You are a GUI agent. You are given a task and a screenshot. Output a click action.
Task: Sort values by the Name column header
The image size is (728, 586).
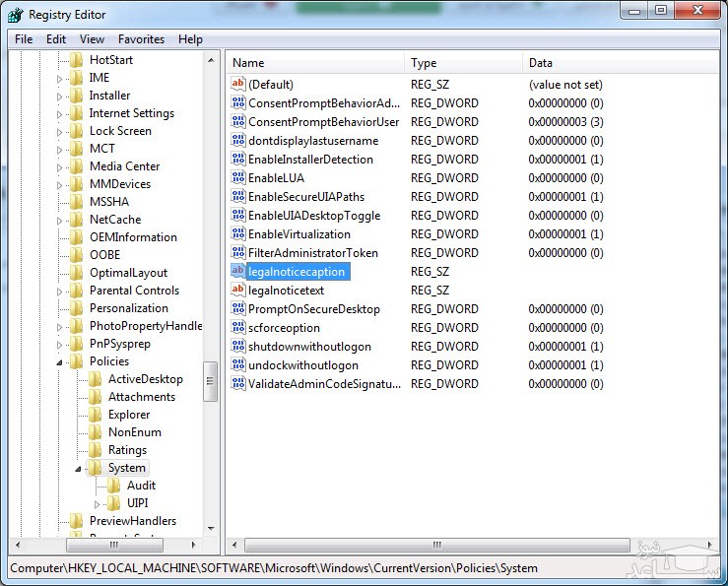point(315,63)
